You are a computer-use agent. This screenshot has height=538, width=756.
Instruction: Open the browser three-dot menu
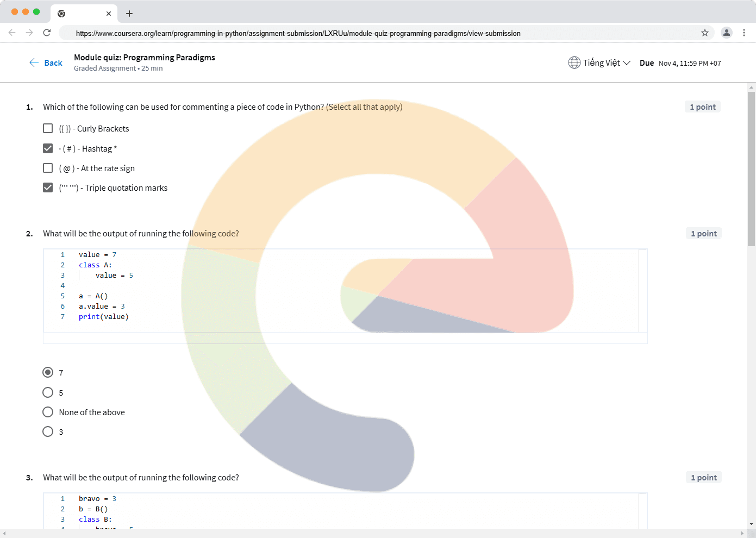point(744,33)
